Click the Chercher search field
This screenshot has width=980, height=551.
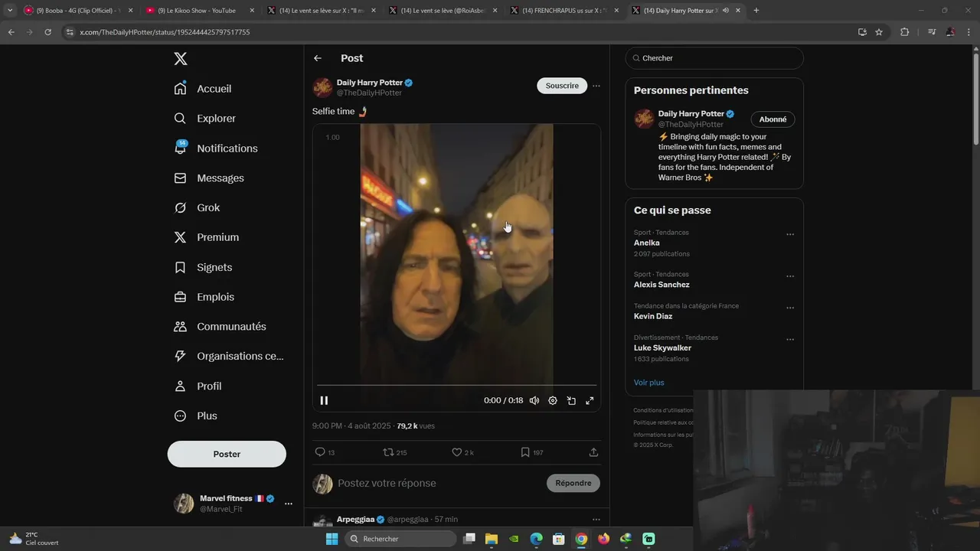[714, 58]
